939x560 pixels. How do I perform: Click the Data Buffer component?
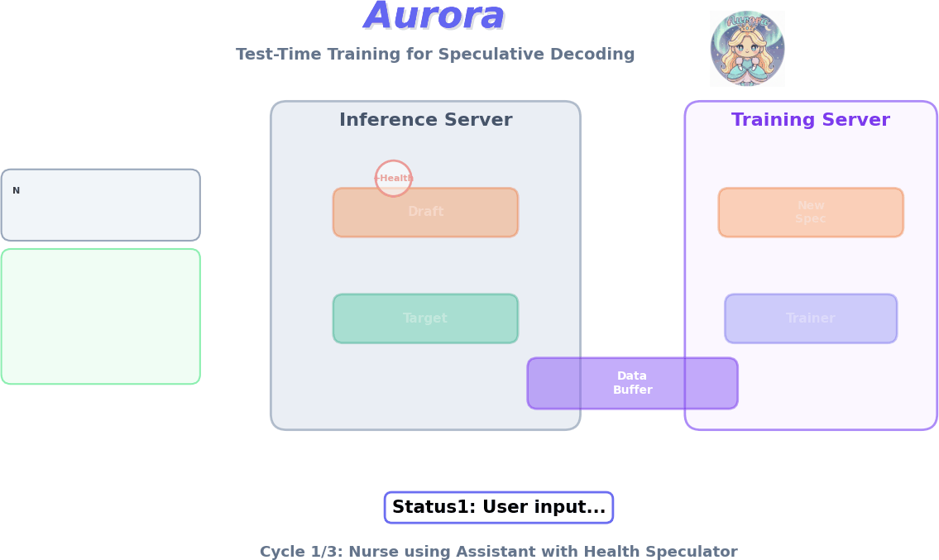pyautogui.click(x=632, y=383)
